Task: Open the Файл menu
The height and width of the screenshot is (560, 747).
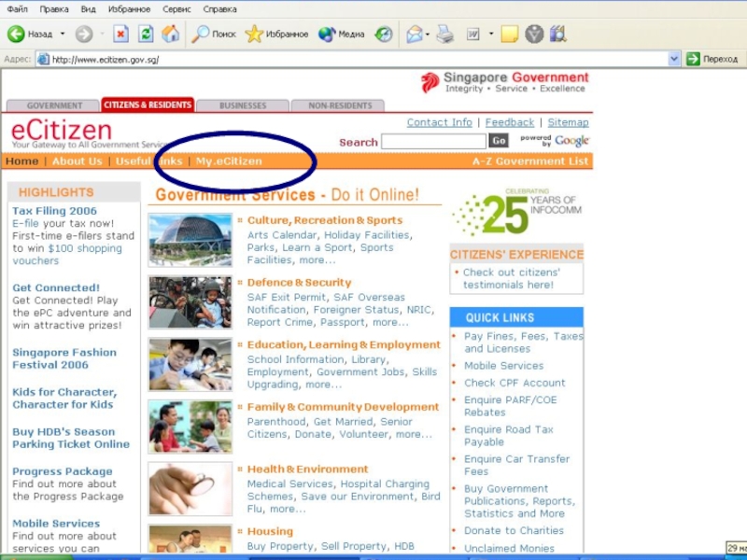Action: pyautogui.click(x=18, y=9)
